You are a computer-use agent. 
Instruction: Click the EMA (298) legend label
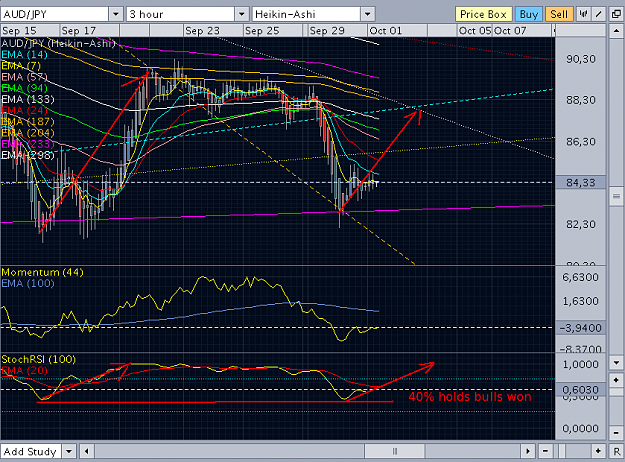(28, 155)
